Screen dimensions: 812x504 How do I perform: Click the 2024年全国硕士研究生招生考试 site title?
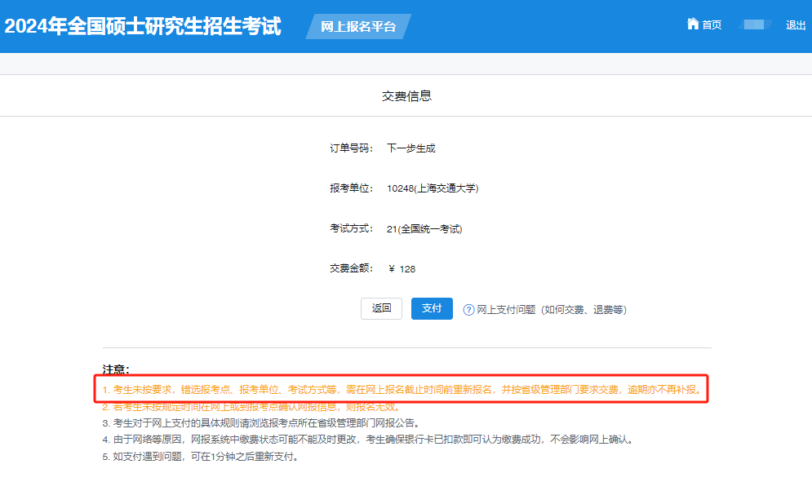click(x=143, y=26)
